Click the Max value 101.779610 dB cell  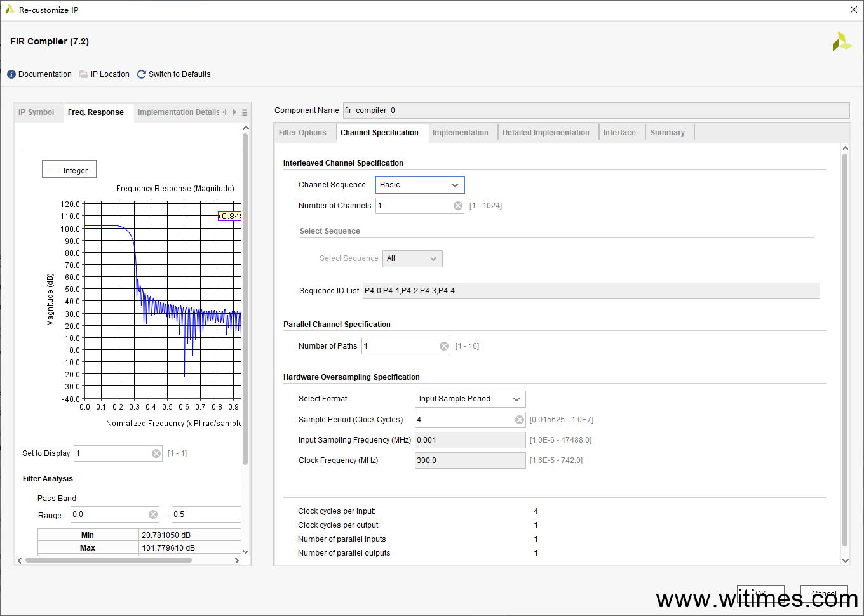pos(190,548)
